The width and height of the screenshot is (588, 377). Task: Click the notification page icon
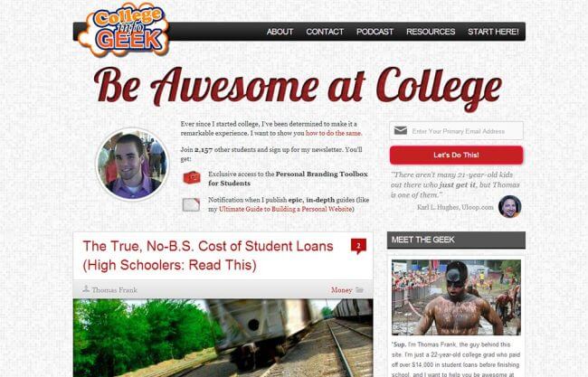[x=191, y=204]
